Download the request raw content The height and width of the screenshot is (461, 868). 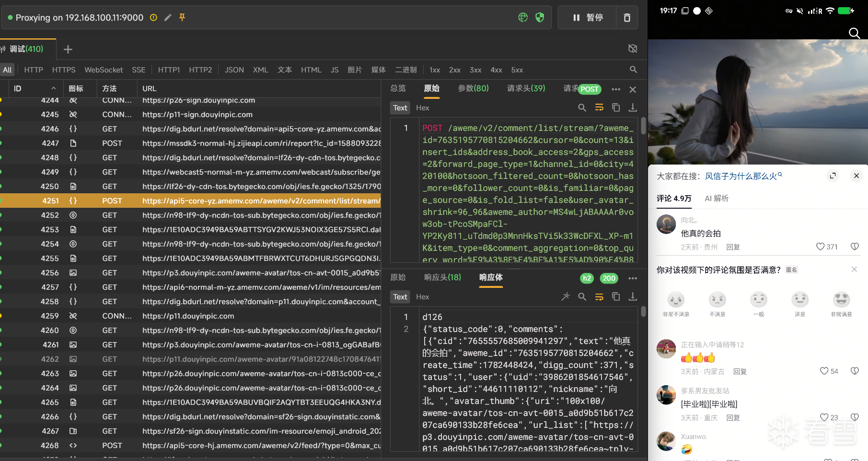[x=633, y=108]
